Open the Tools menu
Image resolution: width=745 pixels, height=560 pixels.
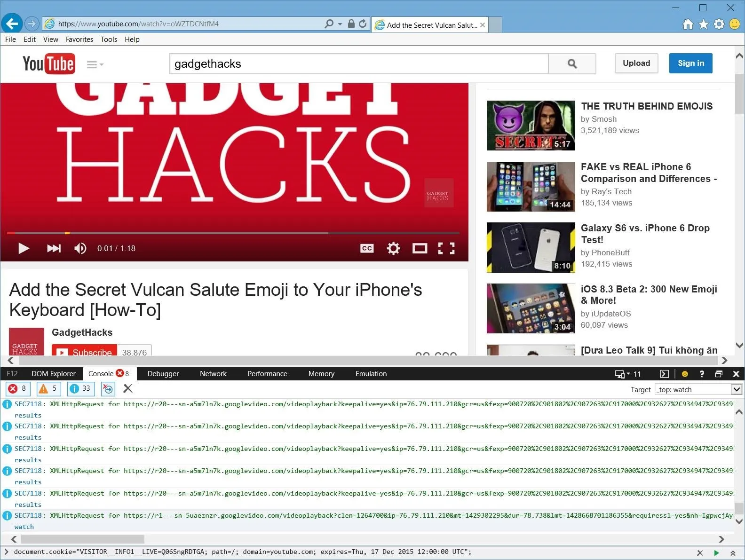coord(109,39)
